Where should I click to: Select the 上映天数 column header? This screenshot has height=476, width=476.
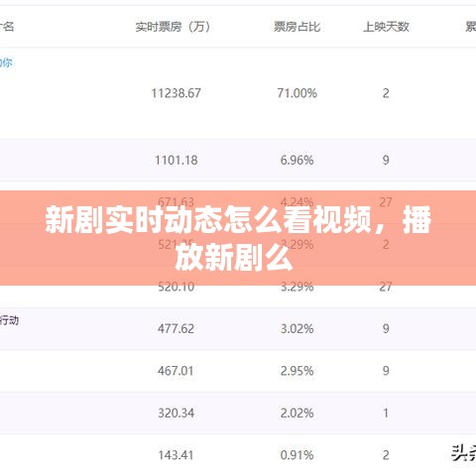[386, 27]
